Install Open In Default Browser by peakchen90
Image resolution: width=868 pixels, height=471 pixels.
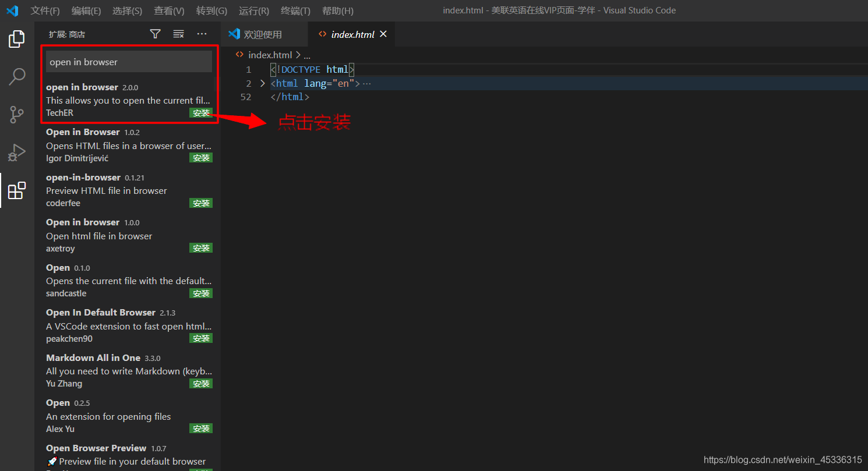pyautogui.click(x=201, y=338)
